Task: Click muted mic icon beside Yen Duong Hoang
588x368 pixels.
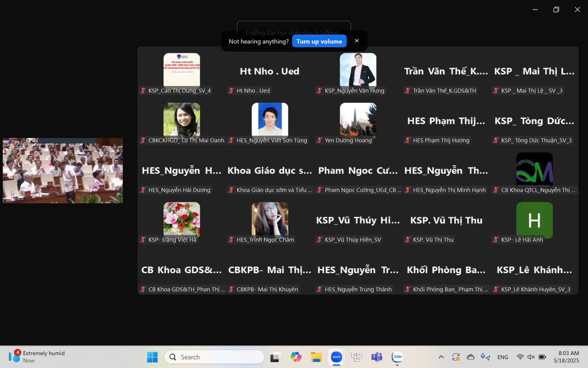Action: pos(320,140)
